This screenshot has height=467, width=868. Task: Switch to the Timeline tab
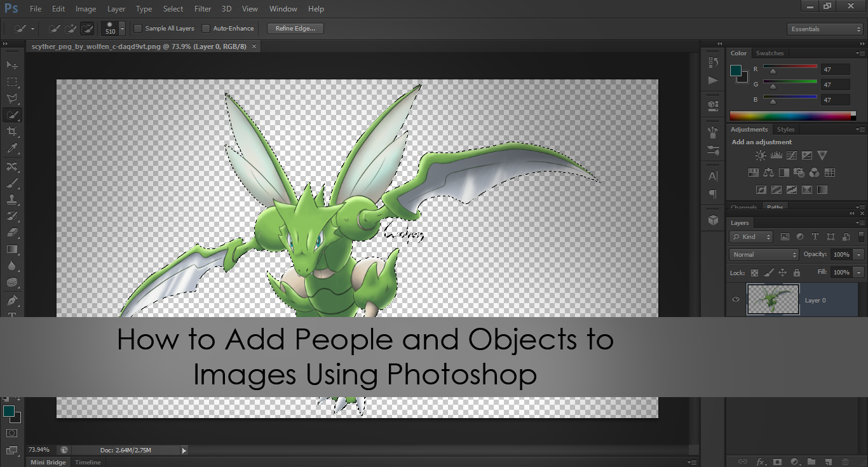[88, 462]
